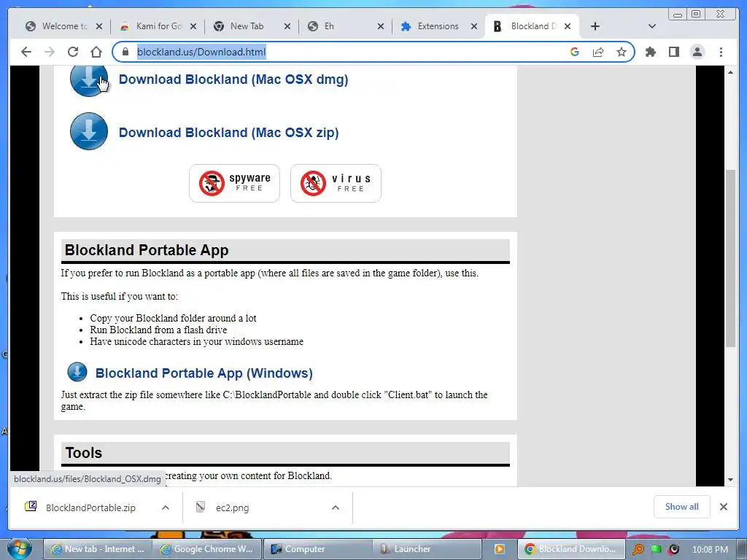747x560 pixels.
Task: Expand BlocklandPortable.zip download options
Action: pos(166,507)
